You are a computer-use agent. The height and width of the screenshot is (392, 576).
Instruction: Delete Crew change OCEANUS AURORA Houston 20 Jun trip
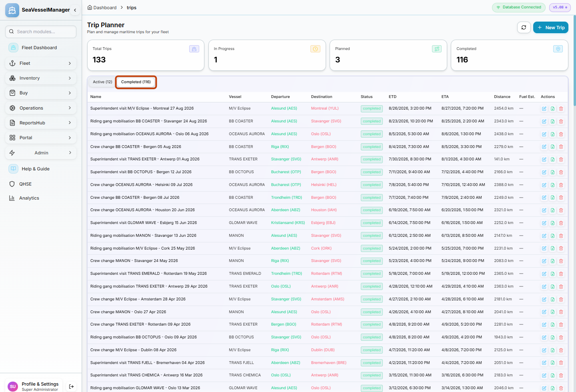click(x=561, y=210)
